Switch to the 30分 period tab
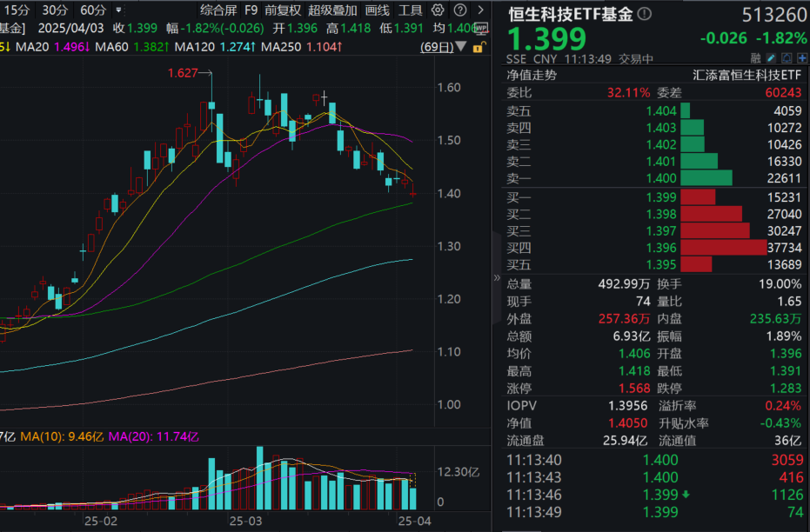Screen dimensions: 810x532 55,10
